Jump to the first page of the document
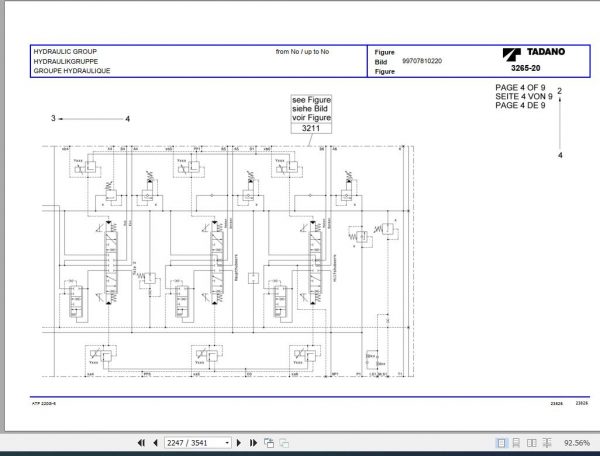 point(141,443)
